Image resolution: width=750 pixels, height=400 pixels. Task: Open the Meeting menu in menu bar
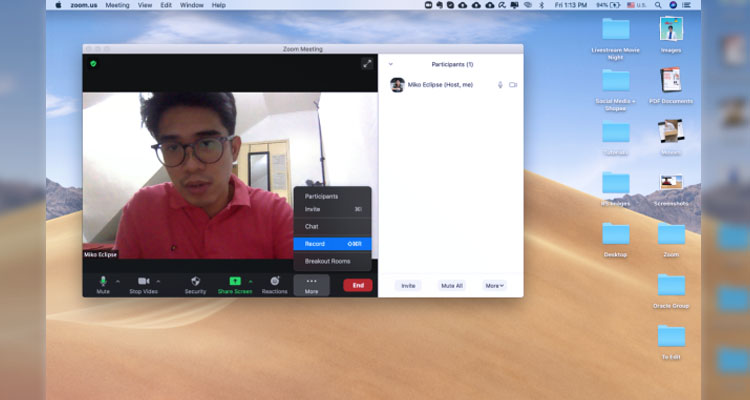point(117,5)
